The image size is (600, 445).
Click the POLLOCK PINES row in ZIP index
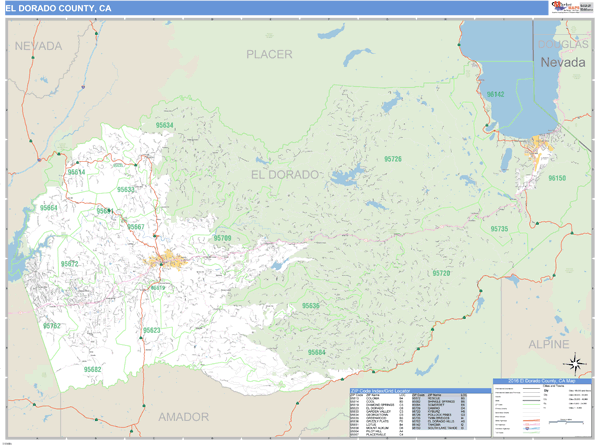tap(439, 415)
